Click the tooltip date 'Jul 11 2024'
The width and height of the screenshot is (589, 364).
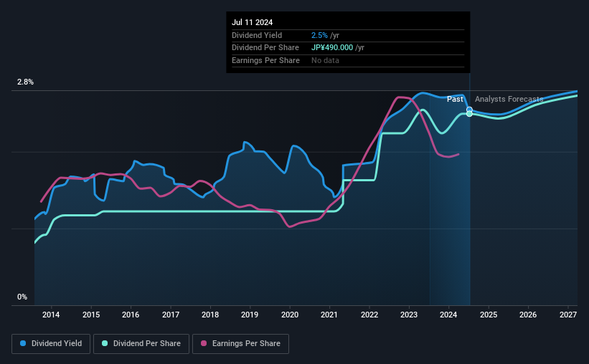(252, 22)
